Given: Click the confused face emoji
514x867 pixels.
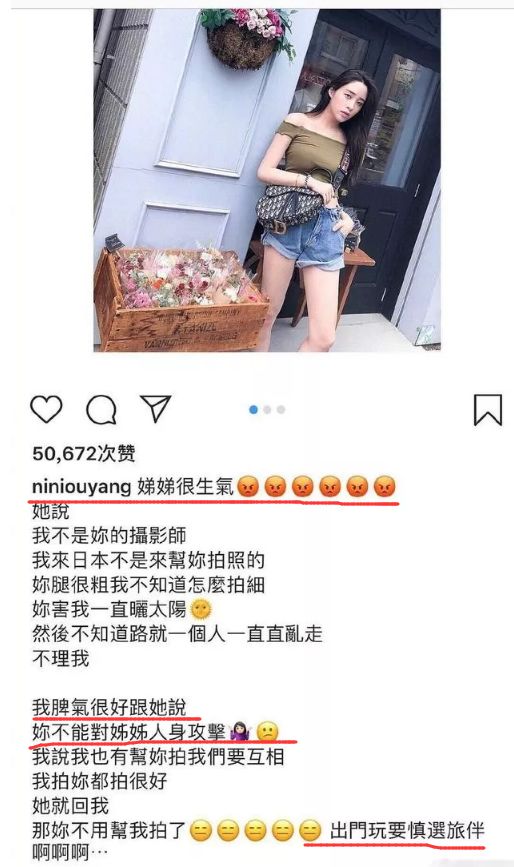Looking at the screenshot, I should (x=268, y=732).
